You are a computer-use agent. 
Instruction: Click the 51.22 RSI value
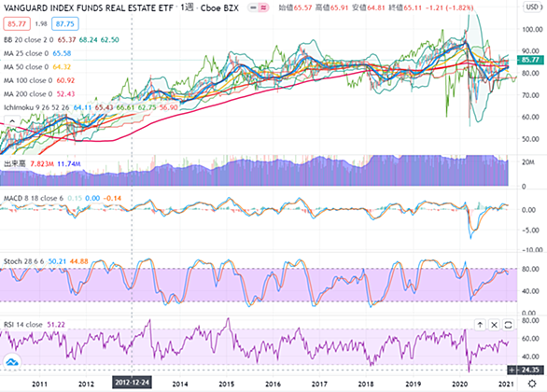pyautogui.click(x=56, y=325)
